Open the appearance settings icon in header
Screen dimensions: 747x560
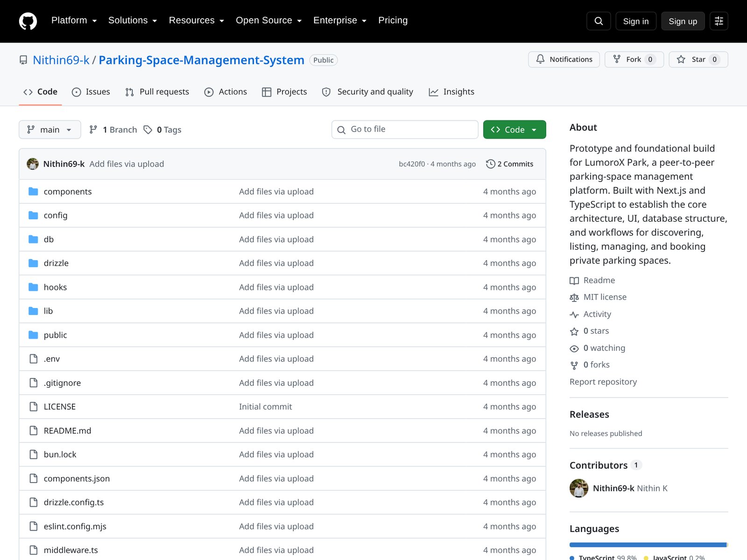coord(719,21)
